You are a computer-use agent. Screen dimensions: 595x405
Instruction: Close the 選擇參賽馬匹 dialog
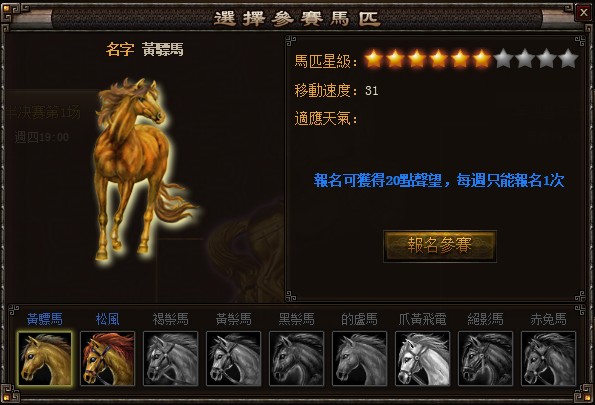click(x=584, y=13)
